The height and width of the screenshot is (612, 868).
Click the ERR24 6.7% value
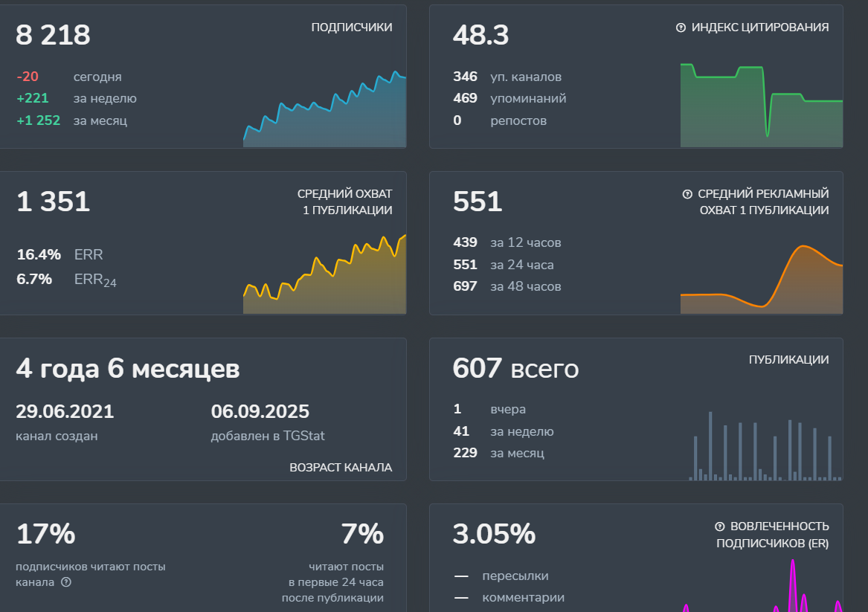click(34, 279)
